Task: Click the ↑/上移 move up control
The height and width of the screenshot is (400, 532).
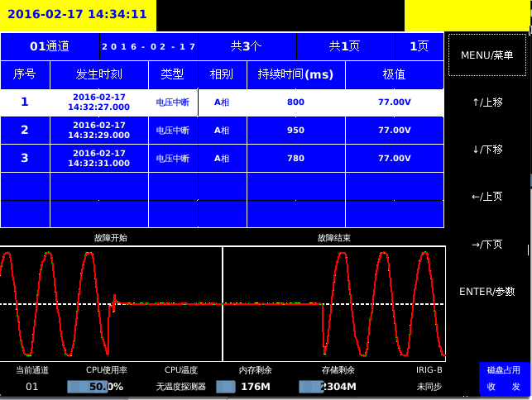Action: click(x=486, y=102)
